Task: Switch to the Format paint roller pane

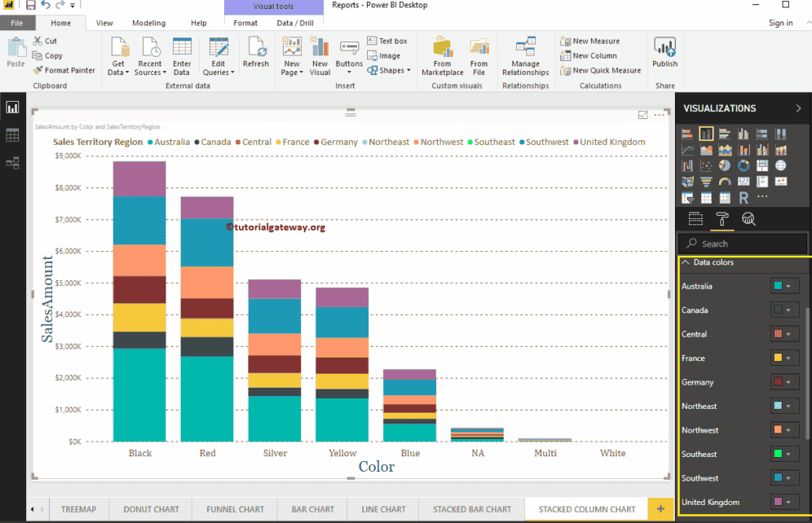Action: coord(722,219)
